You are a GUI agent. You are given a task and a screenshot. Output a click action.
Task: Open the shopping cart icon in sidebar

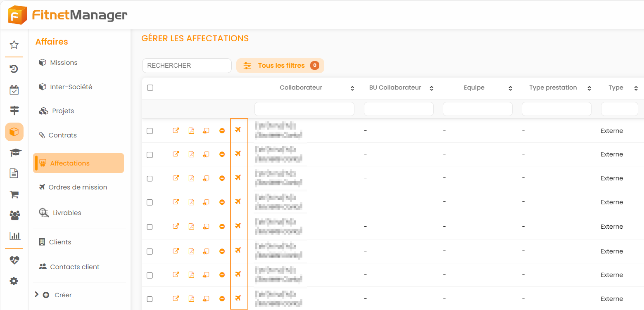14,194
